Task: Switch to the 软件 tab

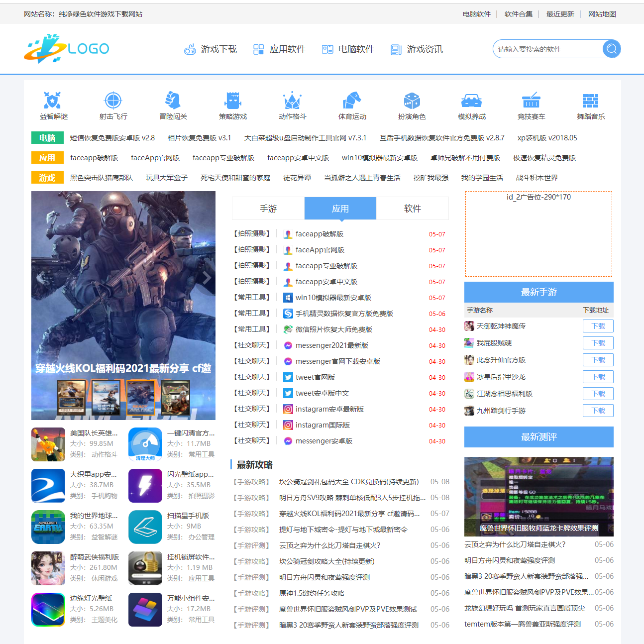Action: coord(413,209)
